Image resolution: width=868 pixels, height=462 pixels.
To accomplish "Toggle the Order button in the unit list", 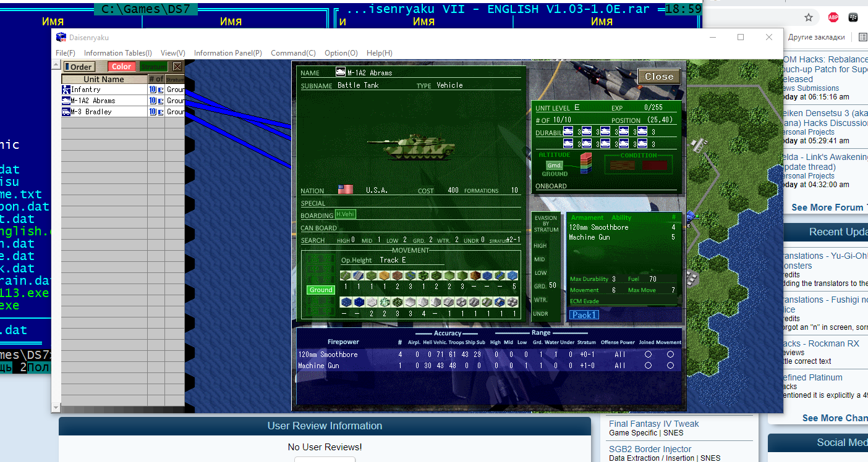I will pos(79,67).
